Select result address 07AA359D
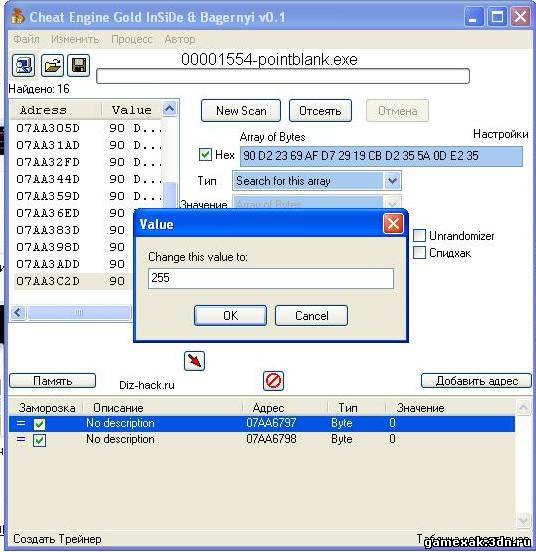Image resolution: width=536 pixels, height=552 pixels. tap(48, 196)
